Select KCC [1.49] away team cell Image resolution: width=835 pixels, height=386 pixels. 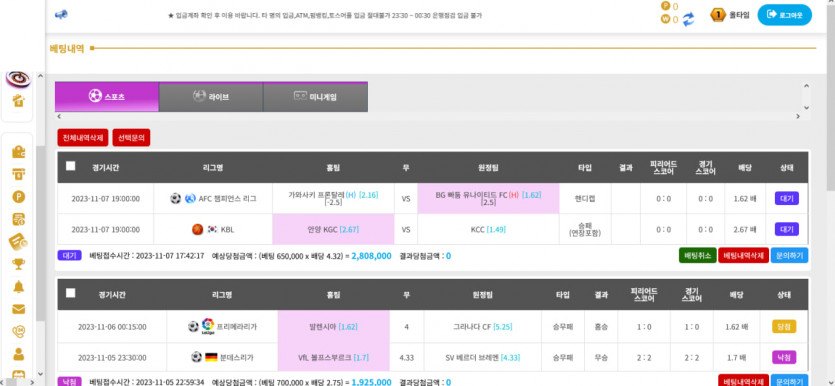click(488, 229)
